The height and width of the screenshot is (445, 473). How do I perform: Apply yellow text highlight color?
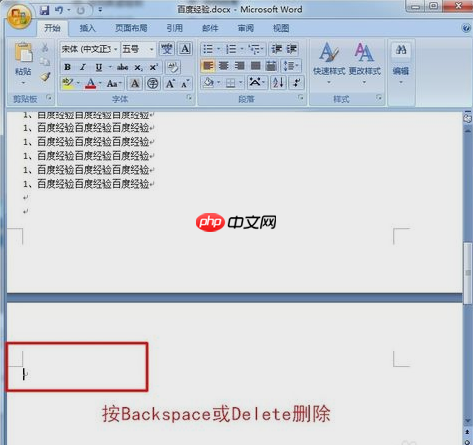click(68, 83)
